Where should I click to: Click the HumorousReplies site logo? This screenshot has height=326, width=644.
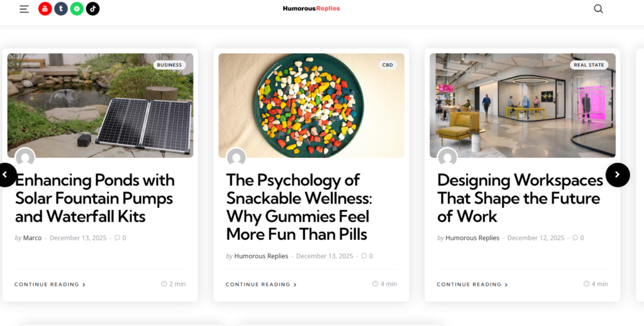point(311,9)
